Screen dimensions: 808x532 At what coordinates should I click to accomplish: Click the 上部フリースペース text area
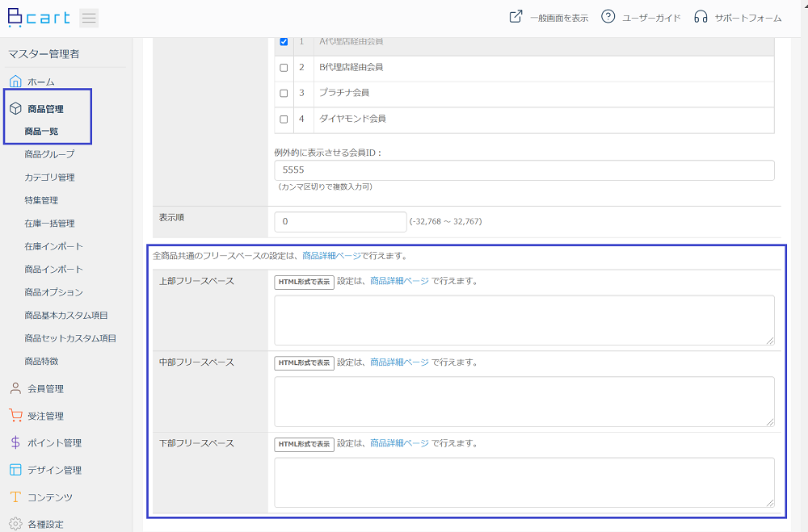[524, 320]
